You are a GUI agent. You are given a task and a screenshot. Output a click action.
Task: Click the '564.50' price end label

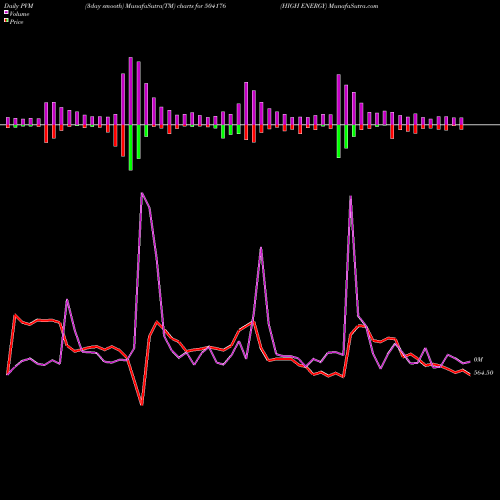[483, 373]
